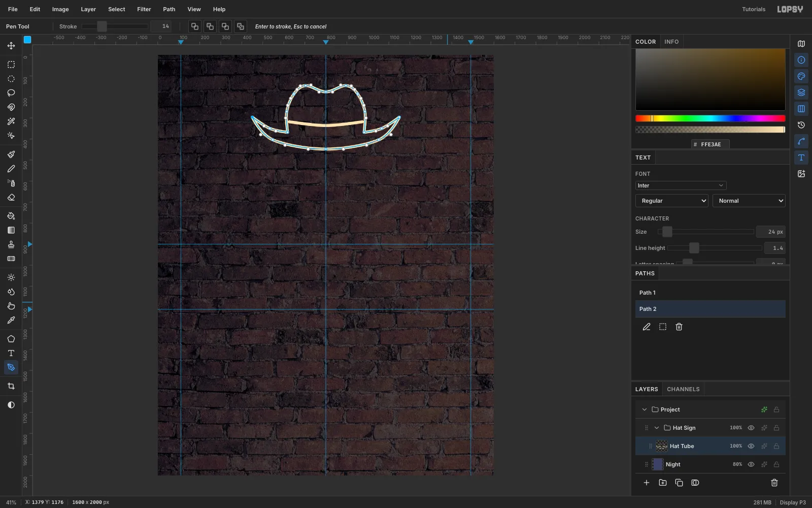This screenshot has width=812, height=508.
Task: Collapse the Hat Sign group
Action: tap(657, 428)
